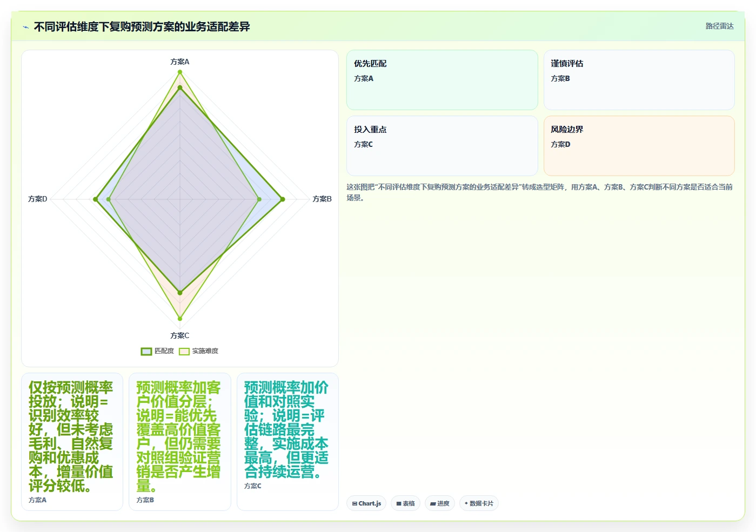Open the 优先匹配 card for 方案A
Viewport: 756px width, 532px height.
442,80
